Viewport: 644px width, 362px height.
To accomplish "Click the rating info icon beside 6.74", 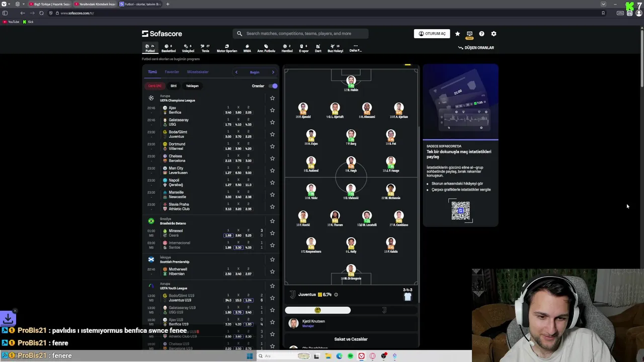I will pyautogui.click(x=336, y=295).
